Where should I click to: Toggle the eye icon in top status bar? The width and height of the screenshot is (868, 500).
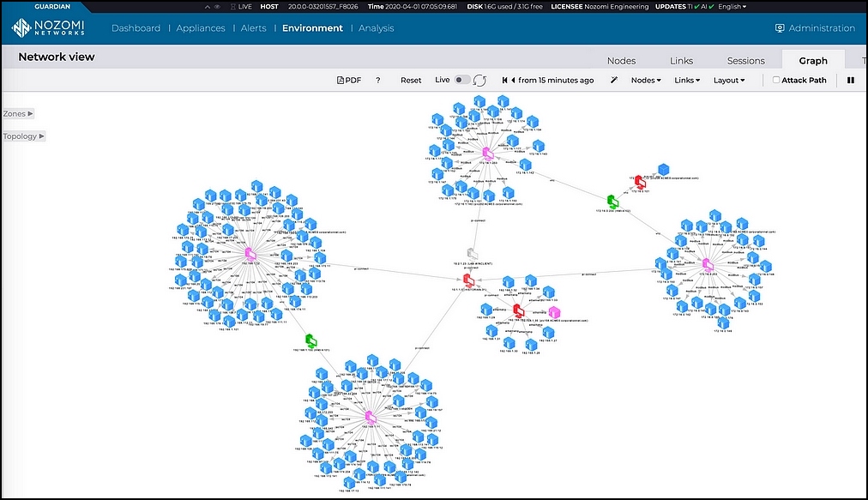click(x=218, y=7)
